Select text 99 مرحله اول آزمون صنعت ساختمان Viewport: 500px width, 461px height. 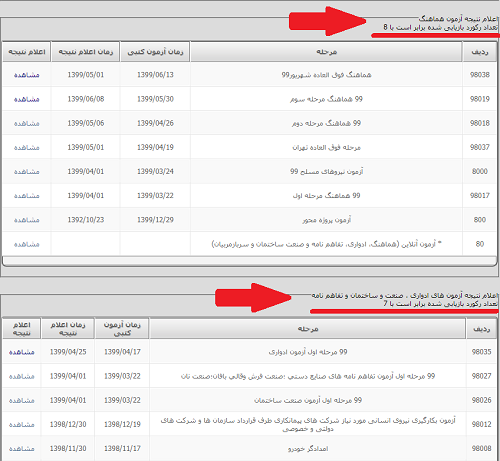pyautogui.click(x=308, y=400)
